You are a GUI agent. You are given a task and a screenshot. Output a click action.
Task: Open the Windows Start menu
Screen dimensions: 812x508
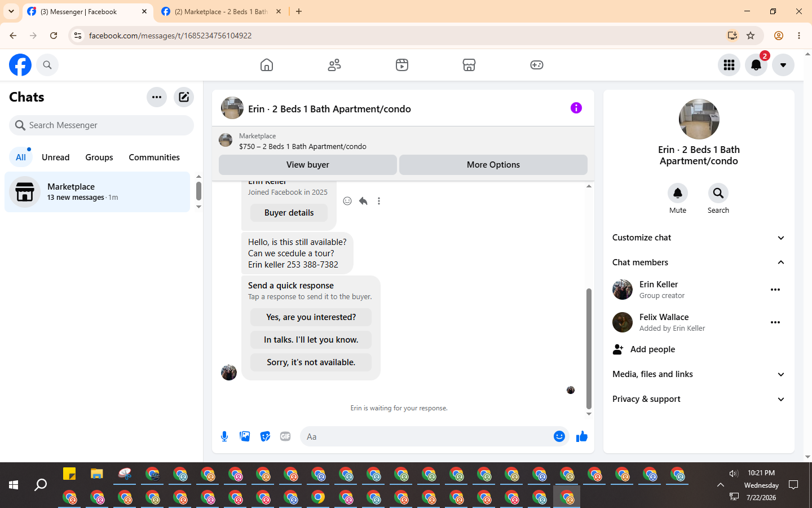pos(14,485)
